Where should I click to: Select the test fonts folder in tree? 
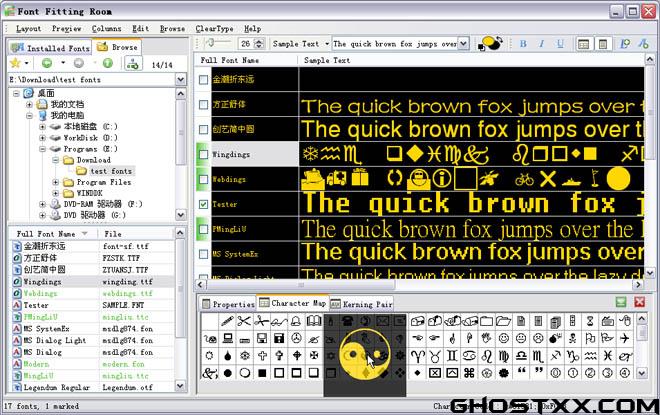[111, 171]
